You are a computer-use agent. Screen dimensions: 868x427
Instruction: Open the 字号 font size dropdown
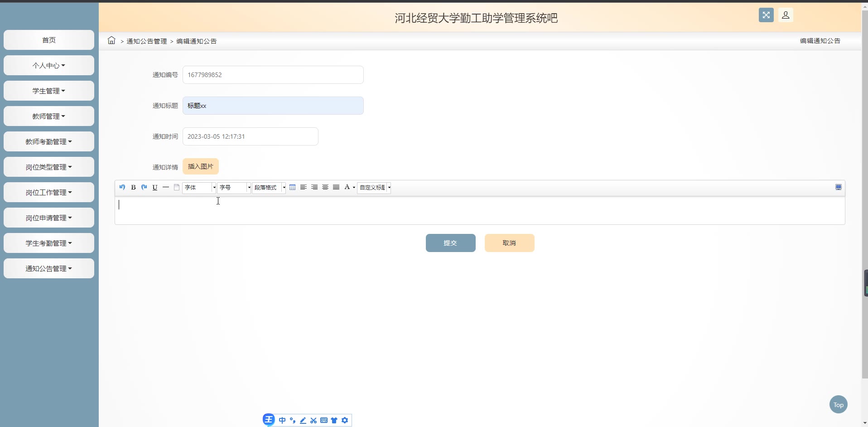(234, 188)
